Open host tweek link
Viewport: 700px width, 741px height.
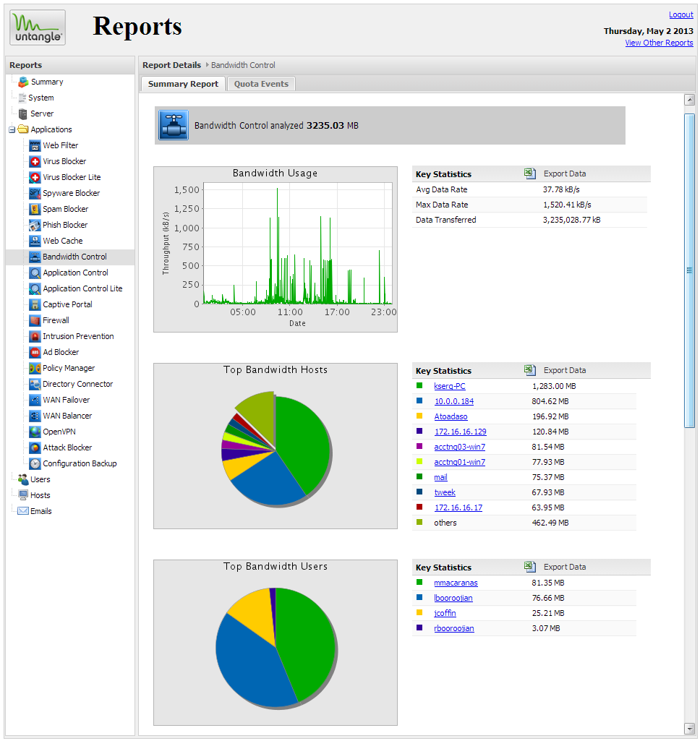pyautogui.click(x=445, y=492)
